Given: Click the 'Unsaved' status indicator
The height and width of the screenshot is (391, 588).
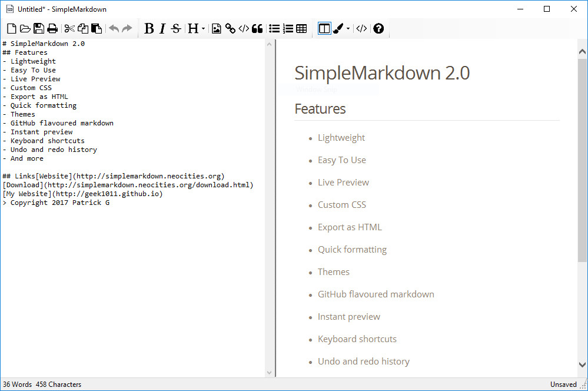Looking at the screenshot, I should pos(563,385).
